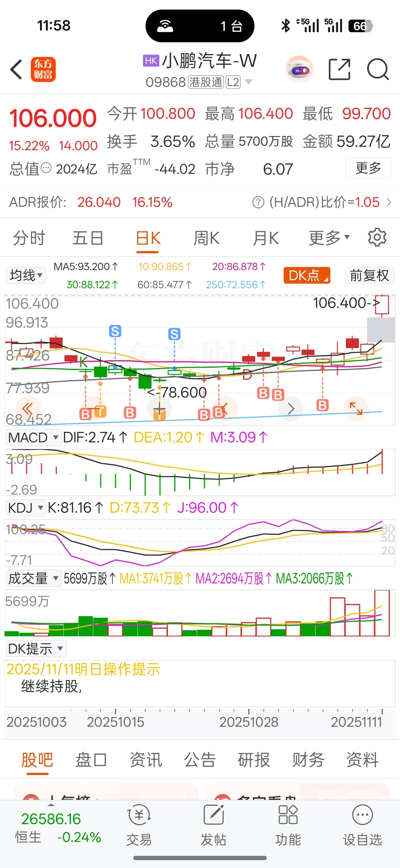This screenshot has width=400, height=868.
Task: Toggle the DK点 indicator button
Action: coord(307,276)
